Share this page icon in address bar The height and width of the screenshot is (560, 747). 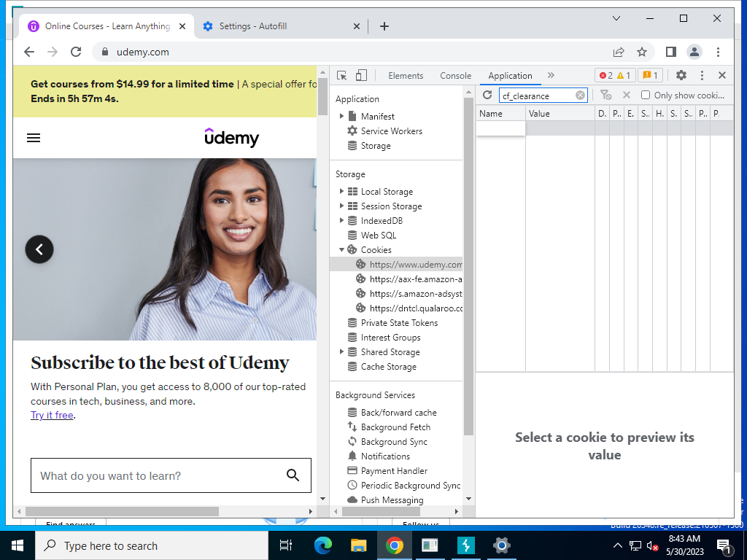coord(619,52)
